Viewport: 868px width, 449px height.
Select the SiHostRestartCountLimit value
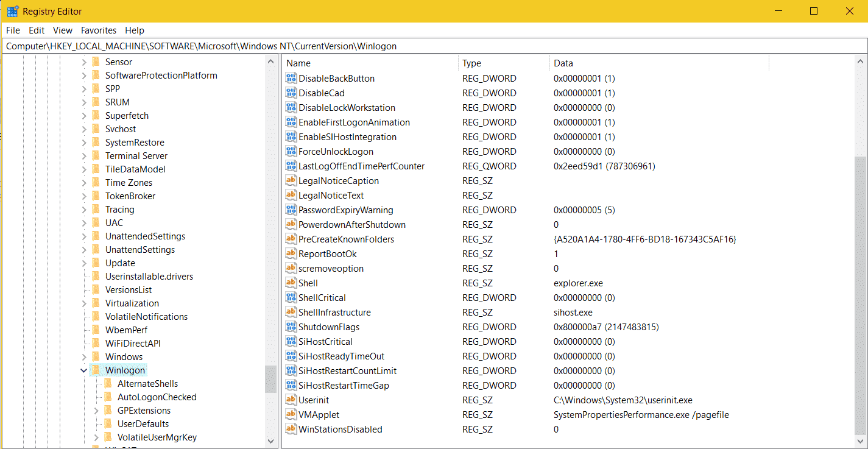pos(347,371)
